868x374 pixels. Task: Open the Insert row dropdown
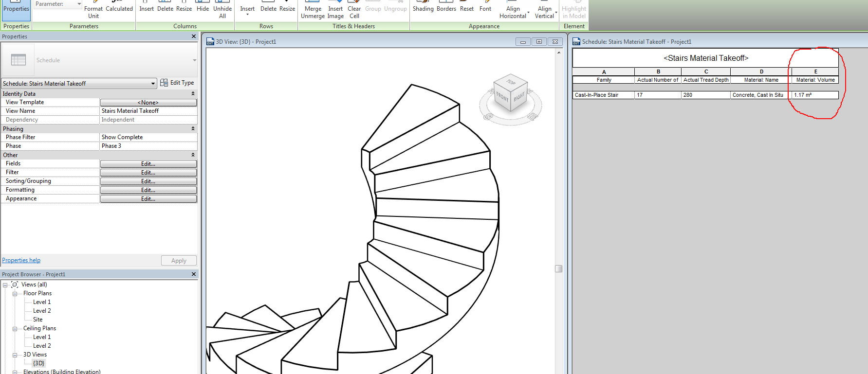247,10
